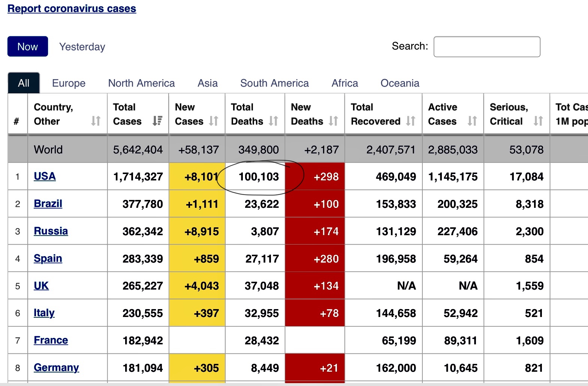The width and height of the screenshot is (588, 386).
Task: Click the Total Deaths sort arrows
Action: click(274, 121)
